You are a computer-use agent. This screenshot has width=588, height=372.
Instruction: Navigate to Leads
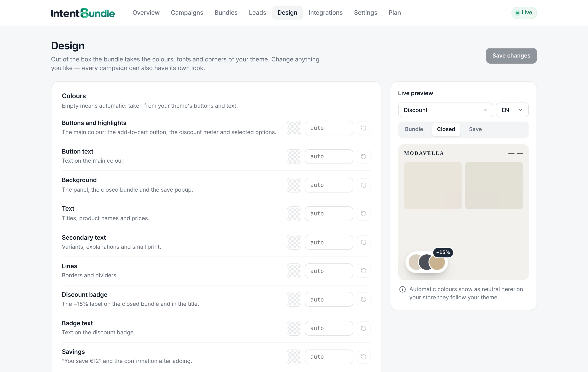(x=257, y=13)
